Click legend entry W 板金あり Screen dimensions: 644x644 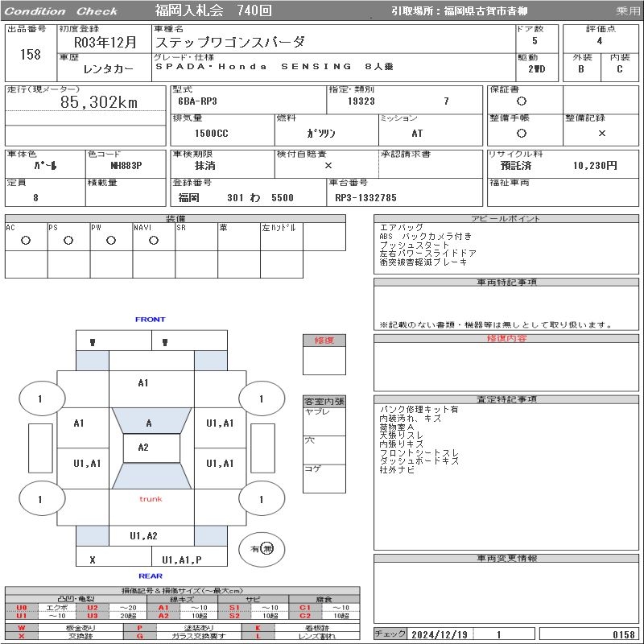(x=64, y=628)
